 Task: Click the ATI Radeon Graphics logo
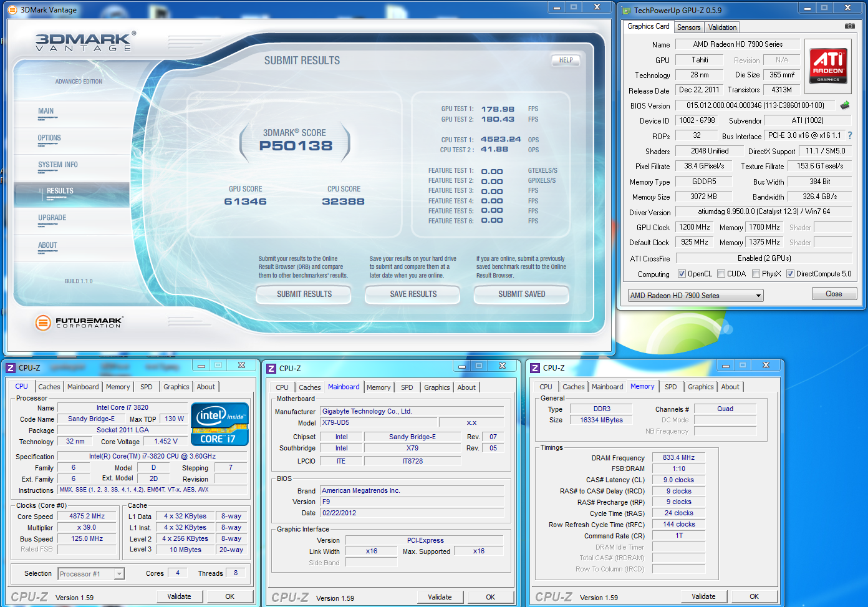pyautogui.click(x=828, y=66)
